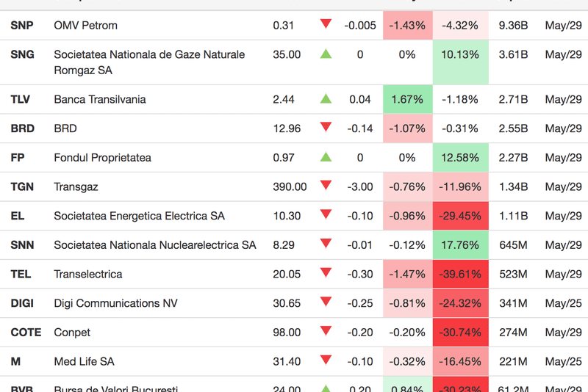Click the red -39.61% cell for Transelectrica

pyautogui.click(x=461, y=274)
